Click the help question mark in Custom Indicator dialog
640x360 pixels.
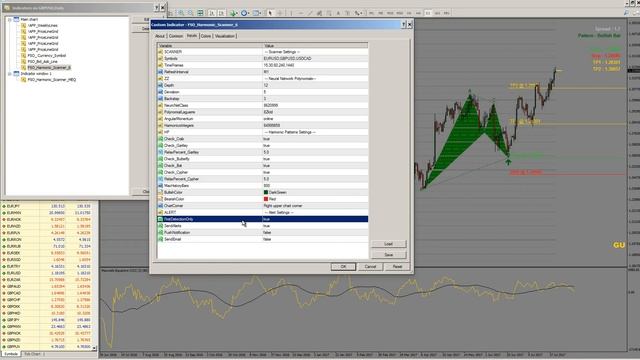(403, 25)
